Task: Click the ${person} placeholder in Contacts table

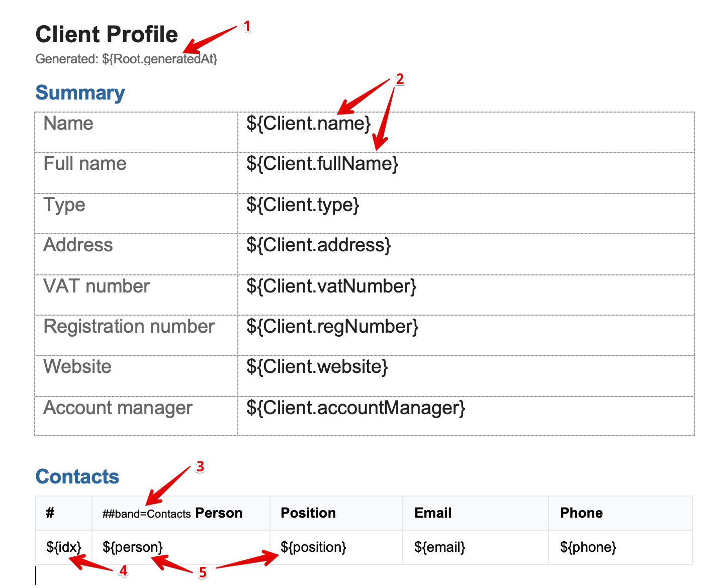Action: click(132, 547)
